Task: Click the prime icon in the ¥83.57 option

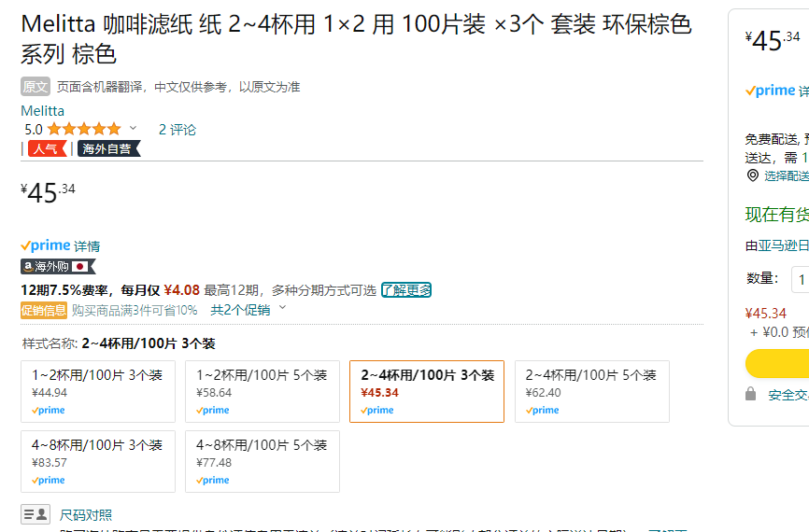Action: click(48, 481)
